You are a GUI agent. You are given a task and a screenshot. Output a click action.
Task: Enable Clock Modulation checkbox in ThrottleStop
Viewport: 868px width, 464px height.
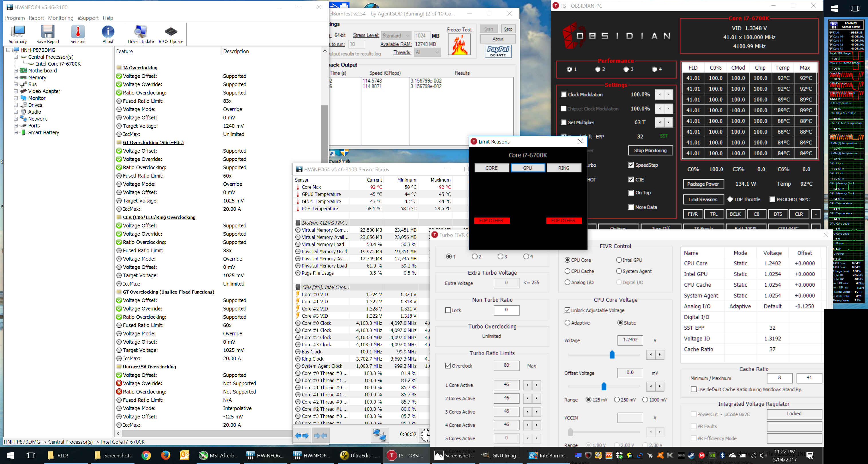pyautogui.click(x=563, y=95)
